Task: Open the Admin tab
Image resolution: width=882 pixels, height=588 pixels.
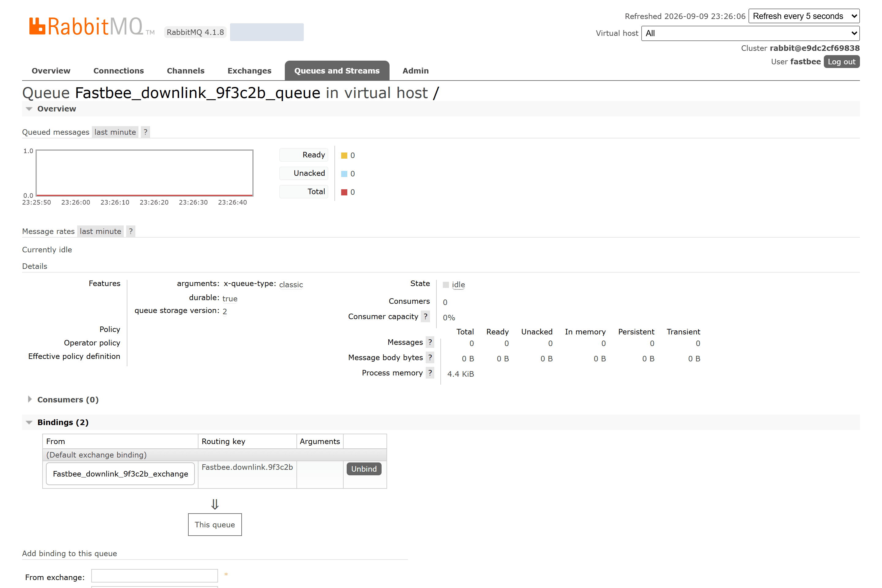Action: tap(416, 71)
